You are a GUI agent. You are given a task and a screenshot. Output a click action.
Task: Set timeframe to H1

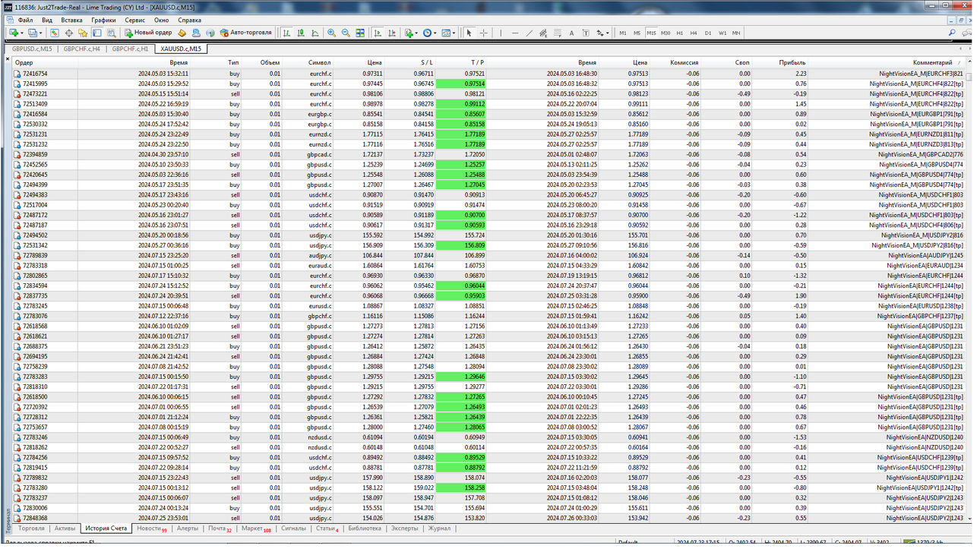click(680, 33)
